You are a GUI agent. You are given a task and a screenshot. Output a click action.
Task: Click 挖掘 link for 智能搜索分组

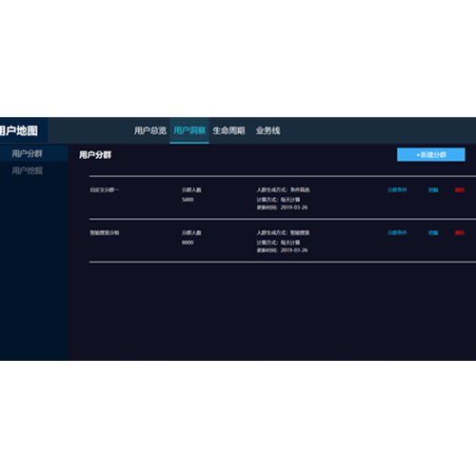[433, 232]
